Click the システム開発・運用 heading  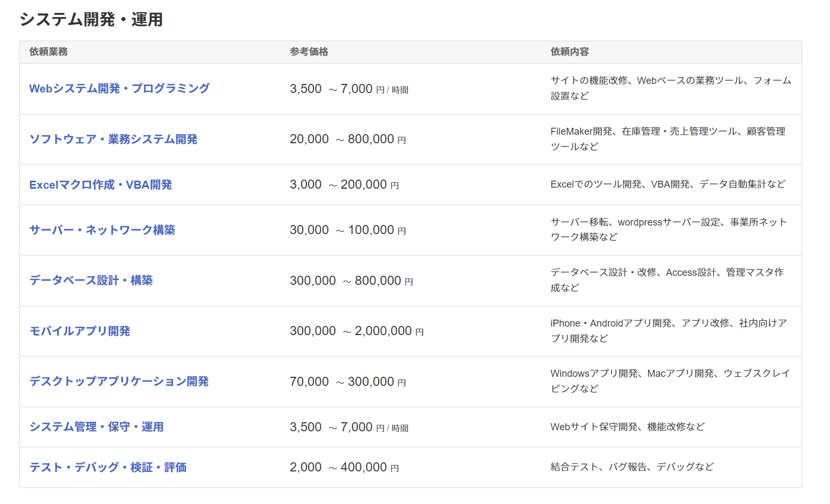(x=91, y=20)
